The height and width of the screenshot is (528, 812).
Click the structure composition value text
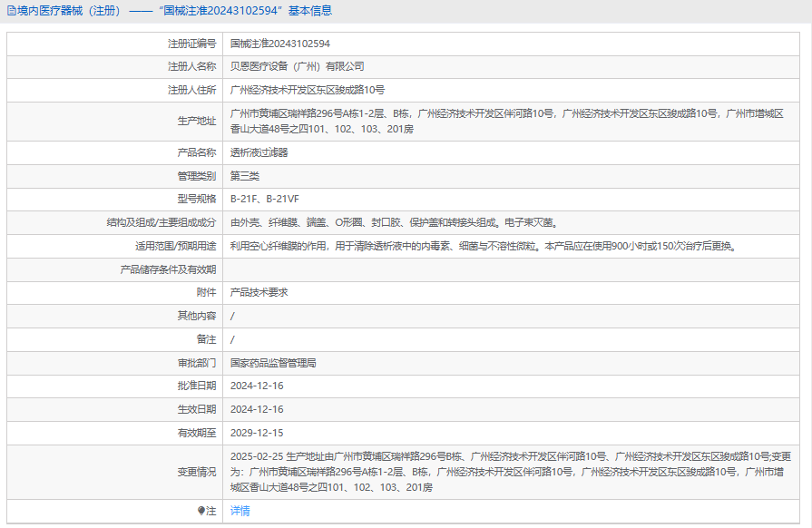pos(394,222)
